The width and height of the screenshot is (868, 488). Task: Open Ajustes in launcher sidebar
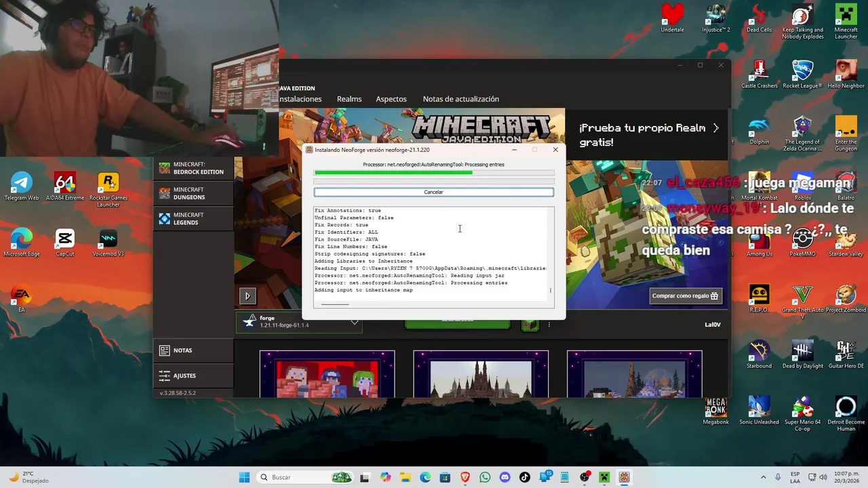point(193,375)
